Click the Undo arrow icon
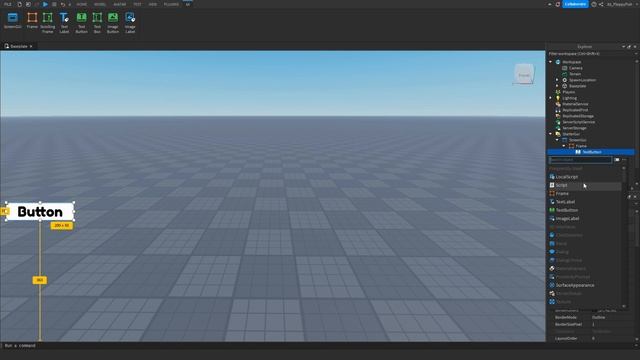The width and height of the screenshot is (640, 360). [62, 4]
